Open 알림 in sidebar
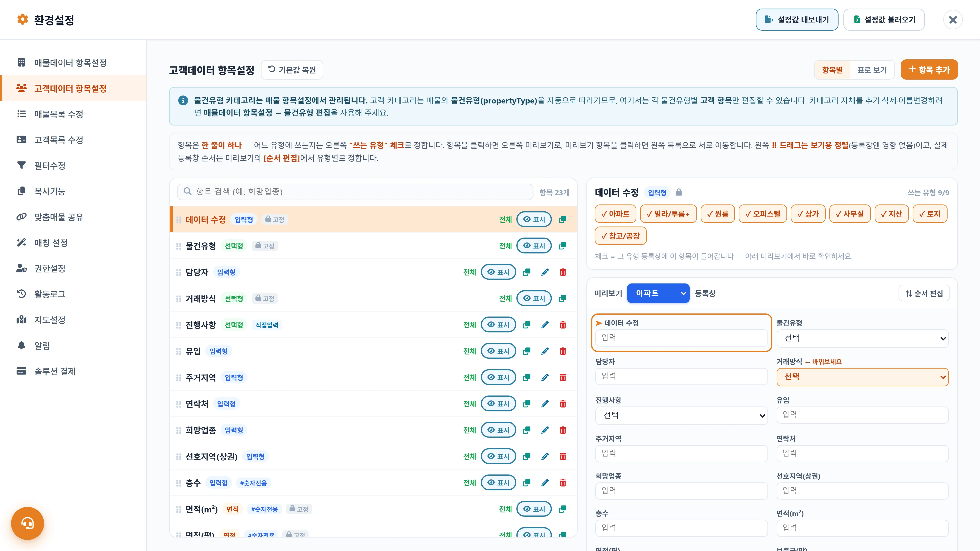The width and height of the screenshot is (980, 551). coord(73,345)
